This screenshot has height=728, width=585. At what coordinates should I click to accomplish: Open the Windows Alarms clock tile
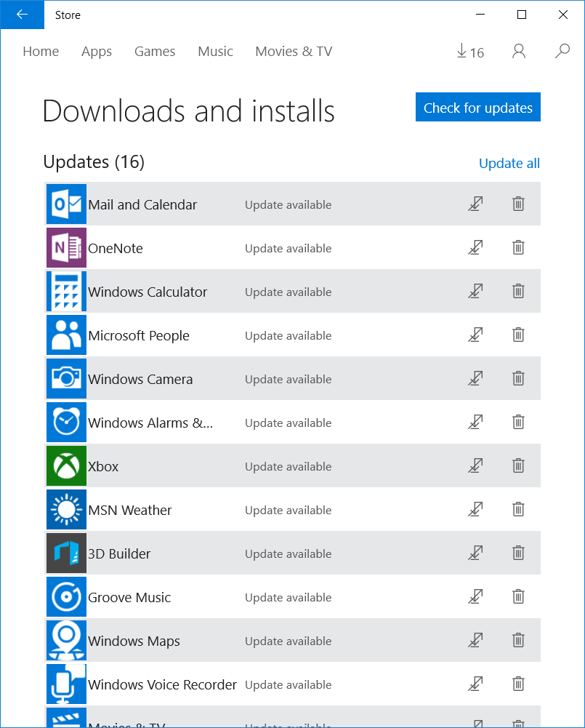[x=66, y=422]
